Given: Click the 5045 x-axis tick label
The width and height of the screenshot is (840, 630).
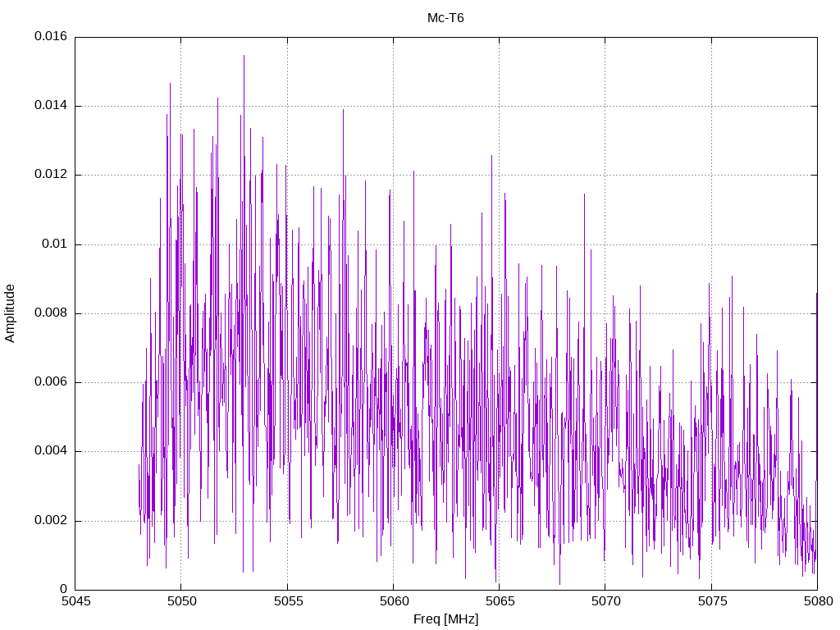Looking at the screenshot, I should [x=76, y=601].
